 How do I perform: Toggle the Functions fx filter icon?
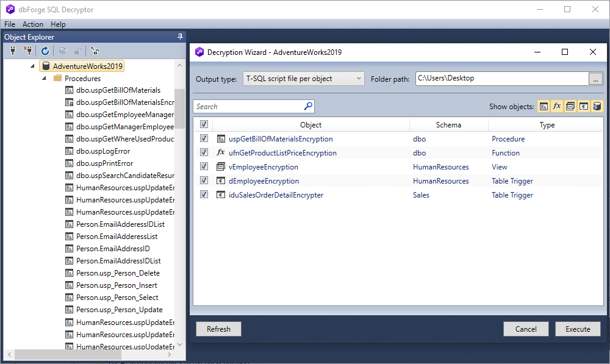(x=556, y=106)
